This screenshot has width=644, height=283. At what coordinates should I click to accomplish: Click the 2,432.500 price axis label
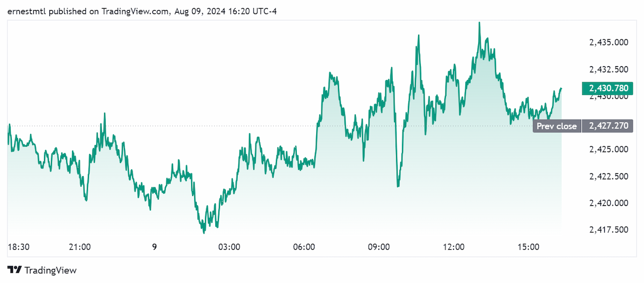(x=609, y=69)
